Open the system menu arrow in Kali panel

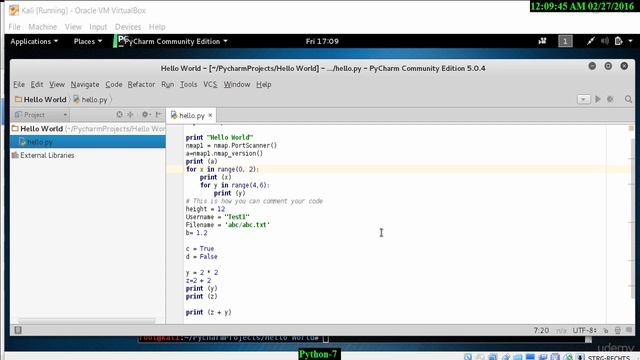click(x=631, y=41)
